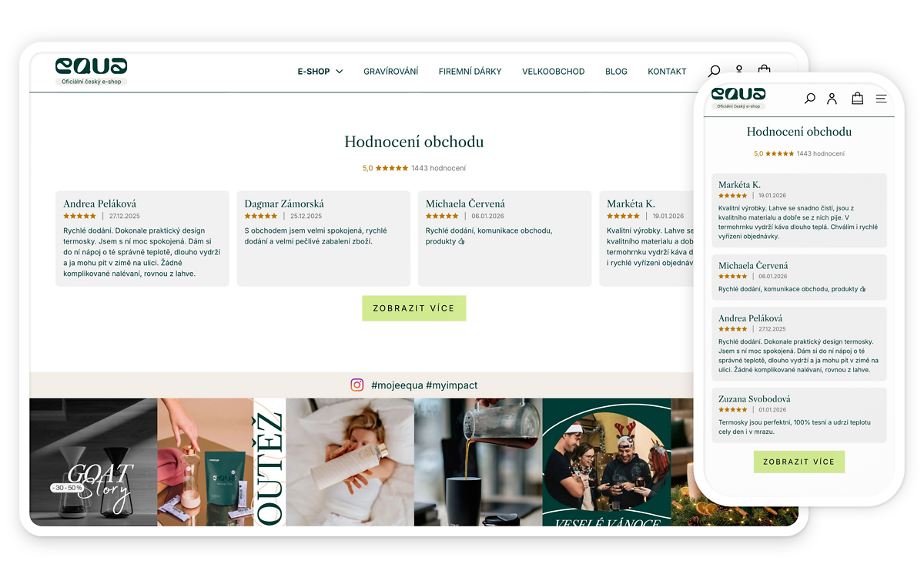Click the mobile 1443 hodnocení rating summary

coord(799,153)
